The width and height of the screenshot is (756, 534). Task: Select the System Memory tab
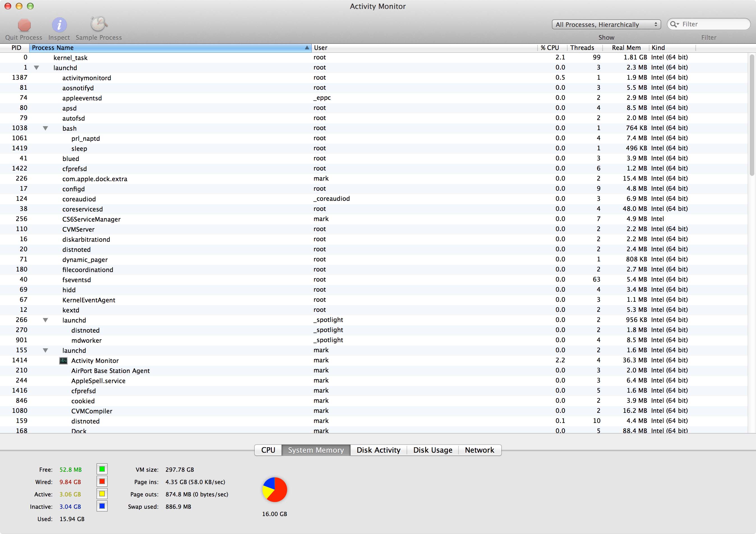pos(316,450)
